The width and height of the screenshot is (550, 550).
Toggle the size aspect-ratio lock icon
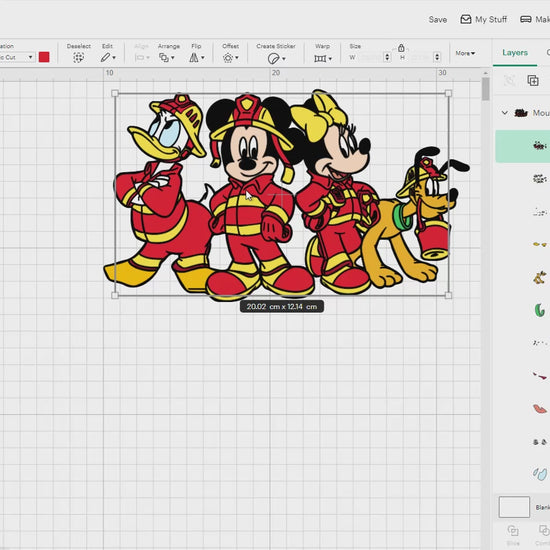pos(401,47)
